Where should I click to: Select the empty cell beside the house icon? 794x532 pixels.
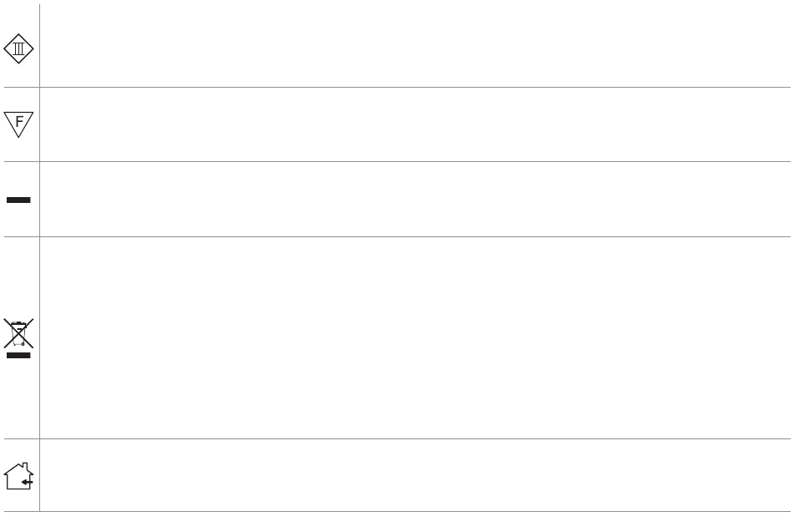pos(415,475)
